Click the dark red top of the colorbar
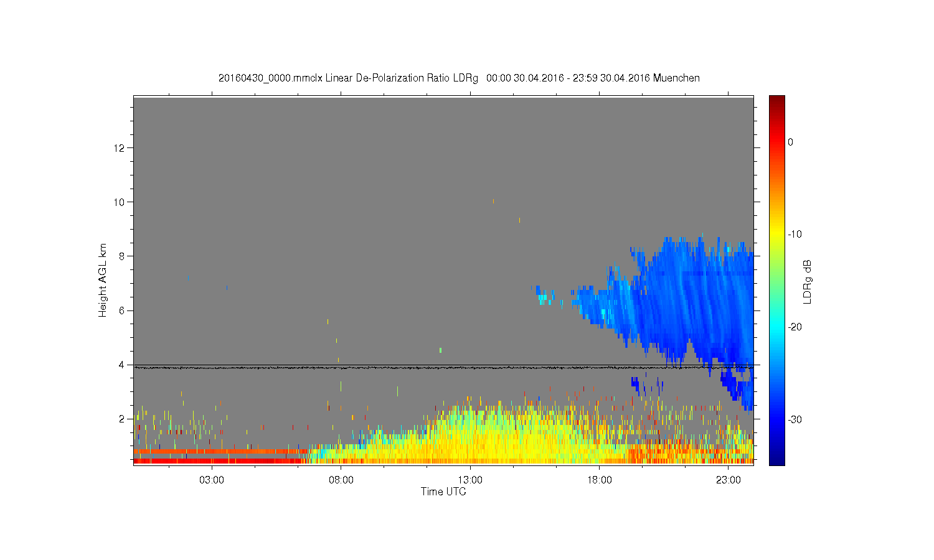Viewport: 934px width, 560px height. [x=776, y=101]
